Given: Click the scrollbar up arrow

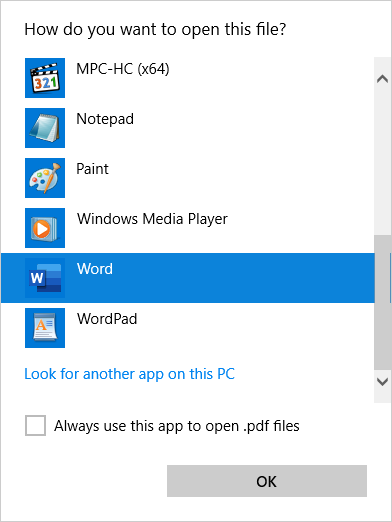Looking at the screenshot, I should click(x=382, y=79).
